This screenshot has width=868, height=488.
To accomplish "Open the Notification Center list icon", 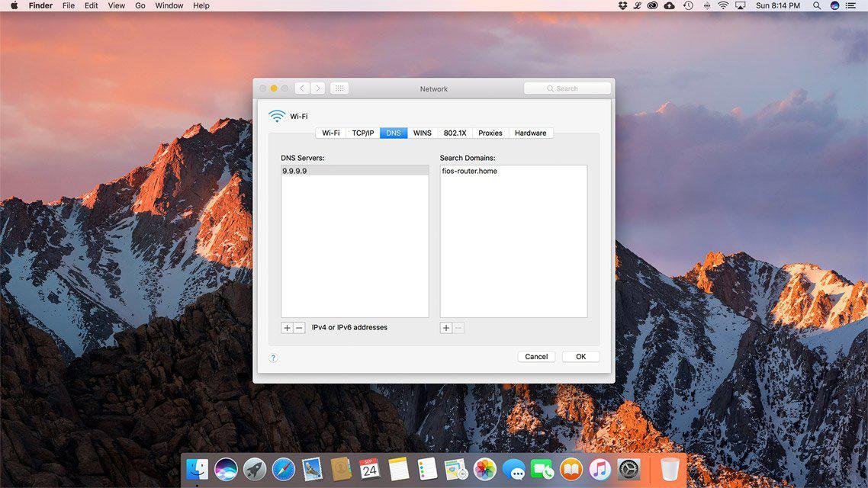I will coord(851,5).
